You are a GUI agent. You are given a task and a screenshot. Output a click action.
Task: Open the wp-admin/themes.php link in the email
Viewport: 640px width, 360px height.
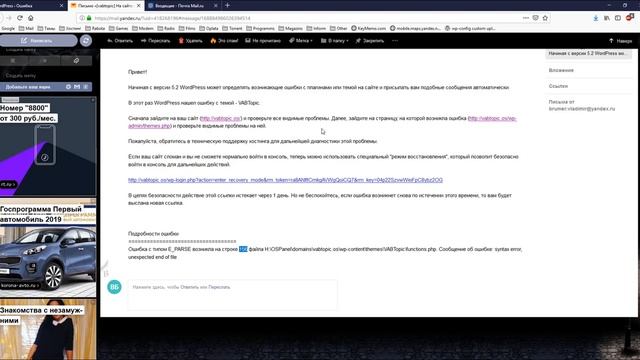(492, 118)
